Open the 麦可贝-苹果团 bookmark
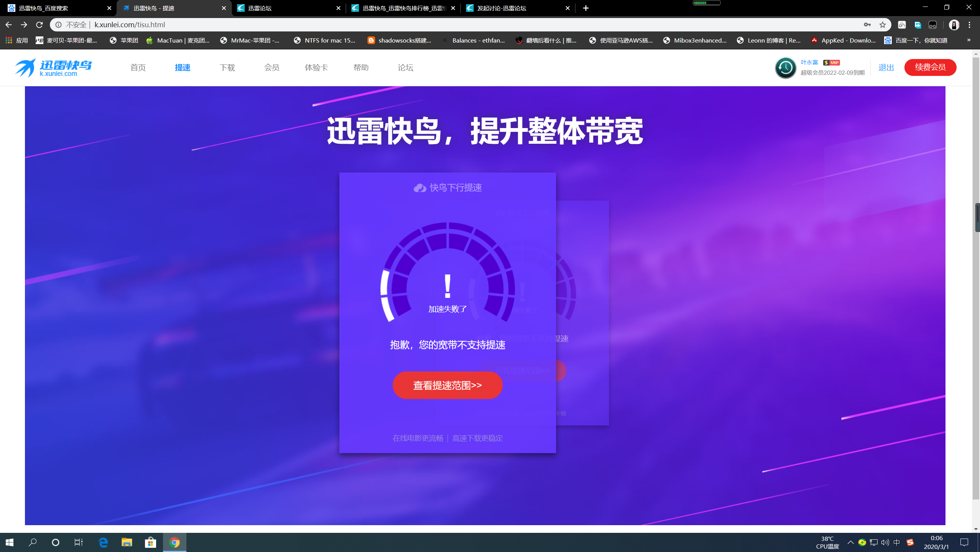This screenshot has width=980, height=552. [x=67, y=40]
